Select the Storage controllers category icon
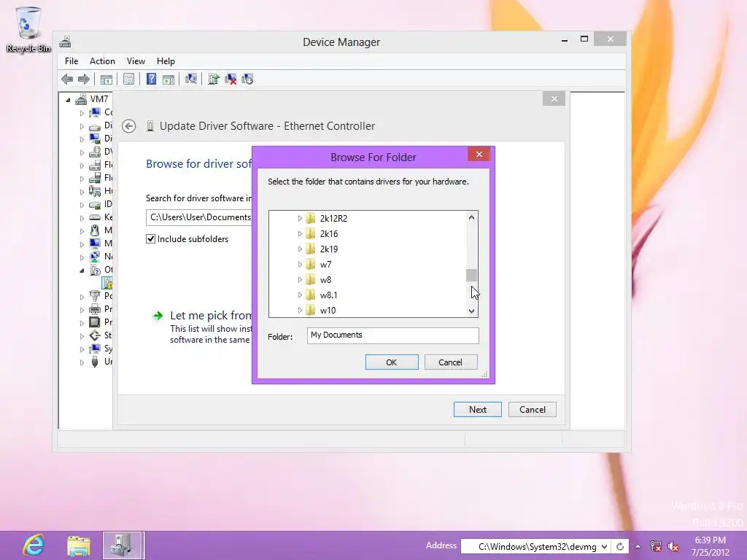Screen dimensions: 747x560 (96, 335)
